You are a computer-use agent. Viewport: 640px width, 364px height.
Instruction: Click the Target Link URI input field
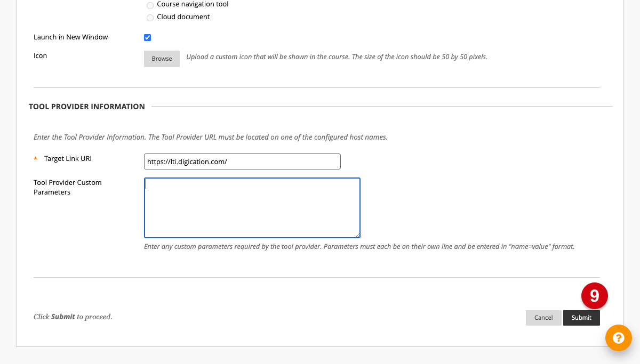242,161
